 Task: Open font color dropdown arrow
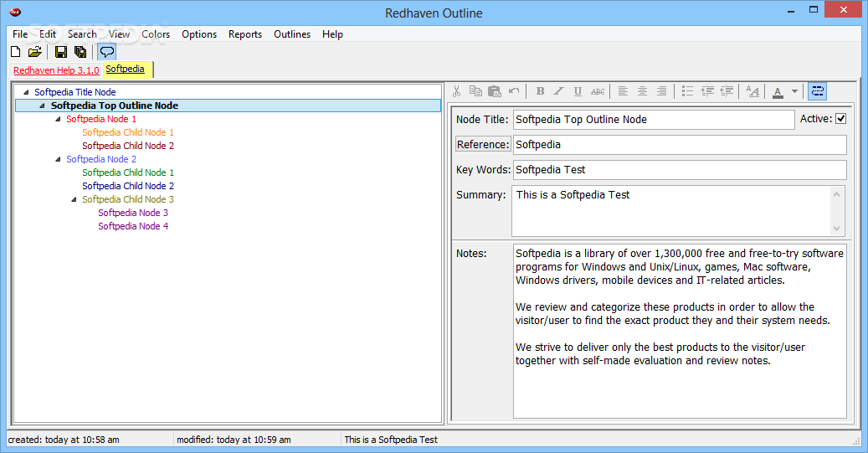(x=794, y=91)
